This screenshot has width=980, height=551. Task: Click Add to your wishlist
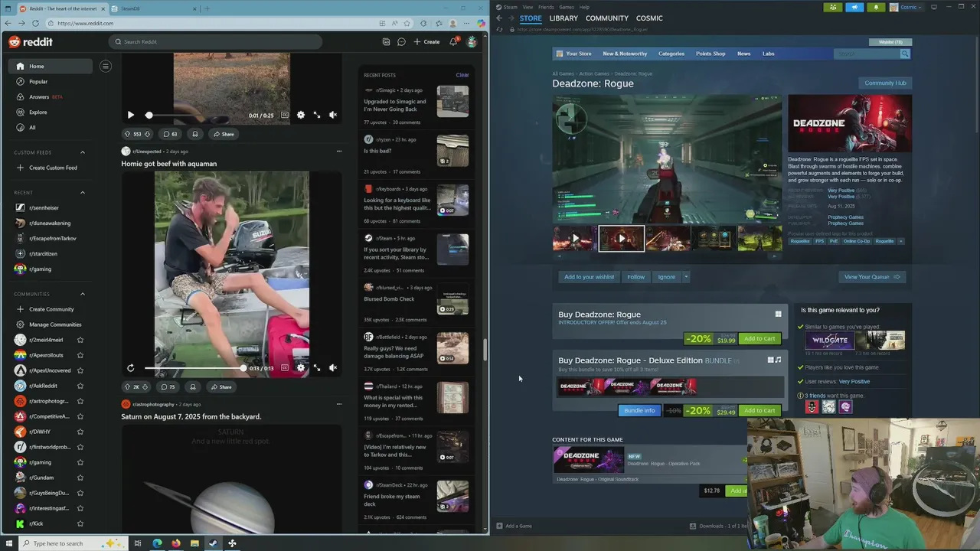coord(589,277)
